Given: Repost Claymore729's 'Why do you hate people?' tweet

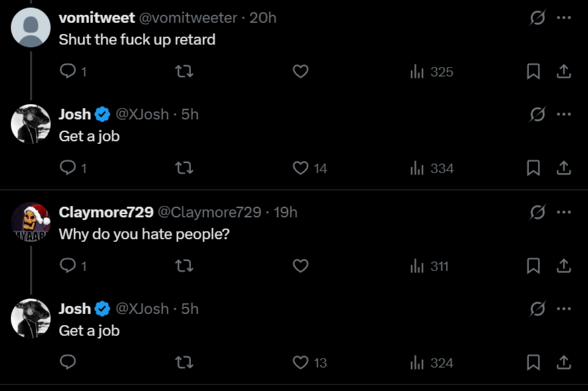Looking at the screenshot, I should pos(185,266).
